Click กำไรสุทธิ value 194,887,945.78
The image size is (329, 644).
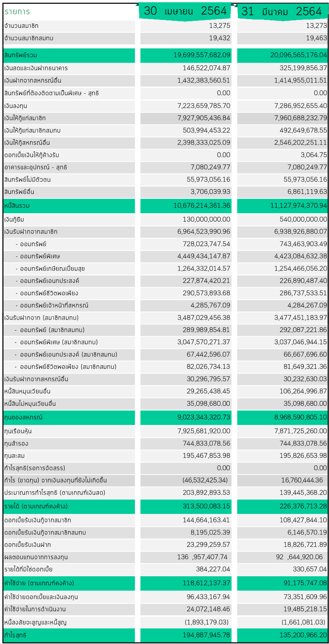pos(206,635)
